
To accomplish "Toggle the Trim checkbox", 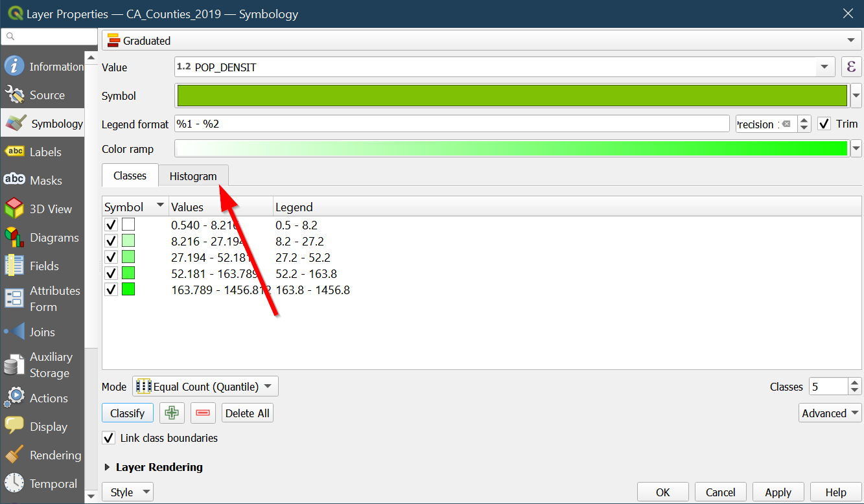I will [x=824, y=124].
